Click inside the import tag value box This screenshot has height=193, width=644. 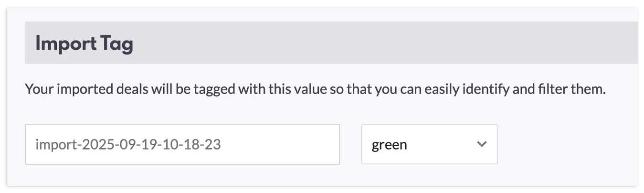(182, 144)
